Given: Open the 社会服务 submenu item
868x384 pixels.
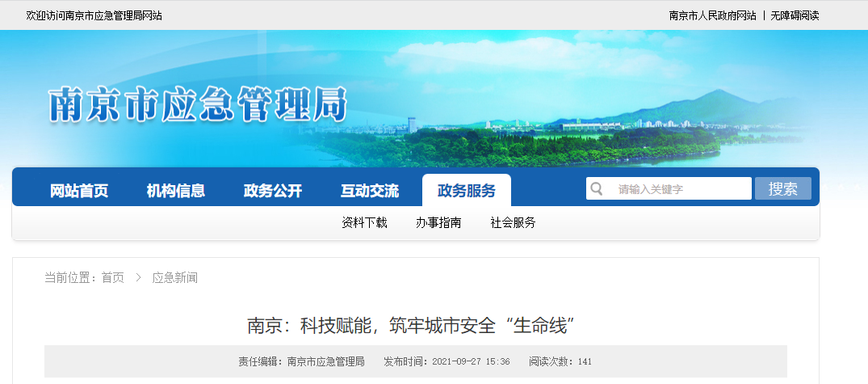Looking at the screenshot, I should click(514, 223).
